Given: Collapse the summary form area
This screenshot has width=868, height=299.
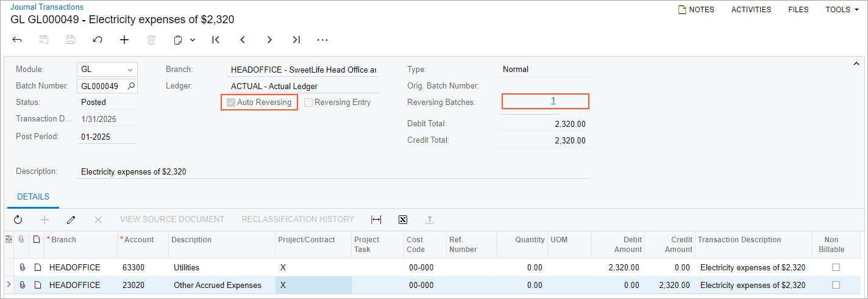Looking at the screenshot, I should [x=856, y=64].
